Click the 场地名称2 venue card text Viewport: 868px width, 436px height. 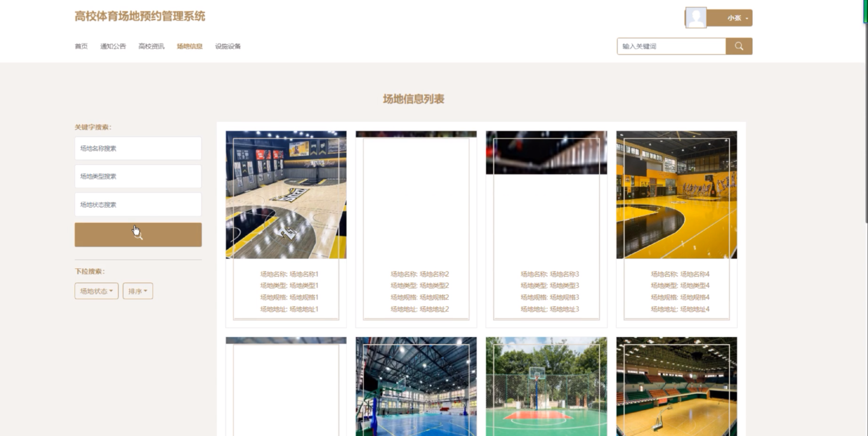419,274
